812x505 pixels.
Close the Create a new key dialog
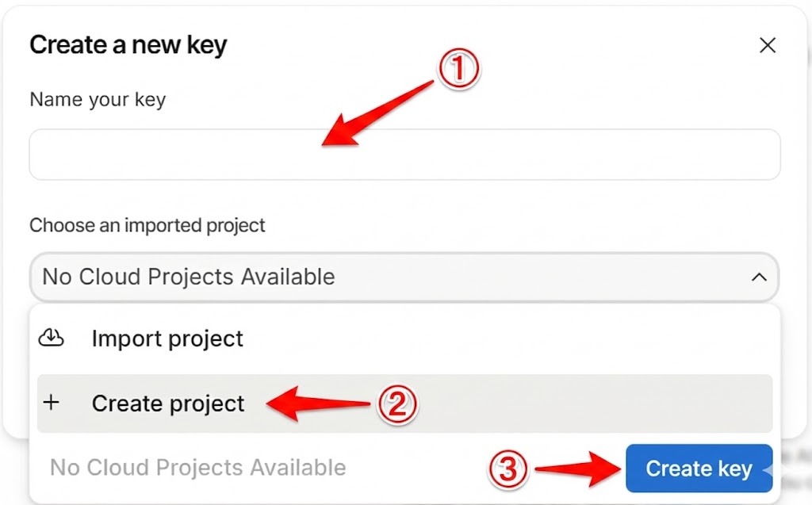click(x=767, y=46)
